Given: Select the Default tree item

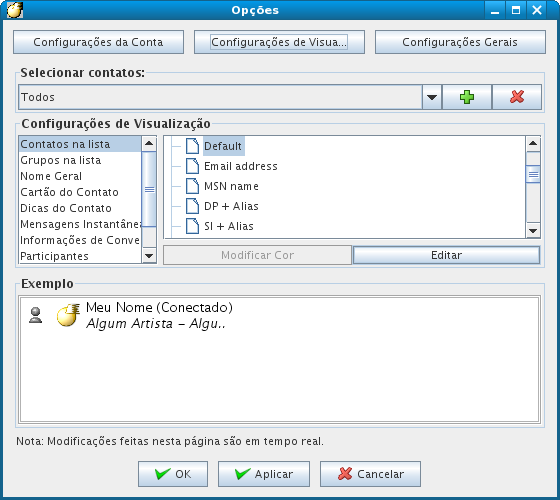Looking at the screenshot, I should (x=223, y=146).
